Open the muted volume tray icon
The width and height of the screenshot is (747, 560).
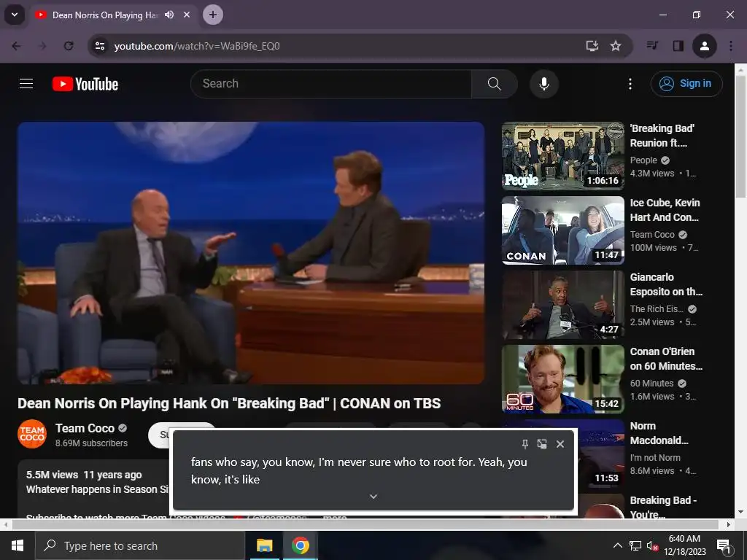tap(652, 545)
